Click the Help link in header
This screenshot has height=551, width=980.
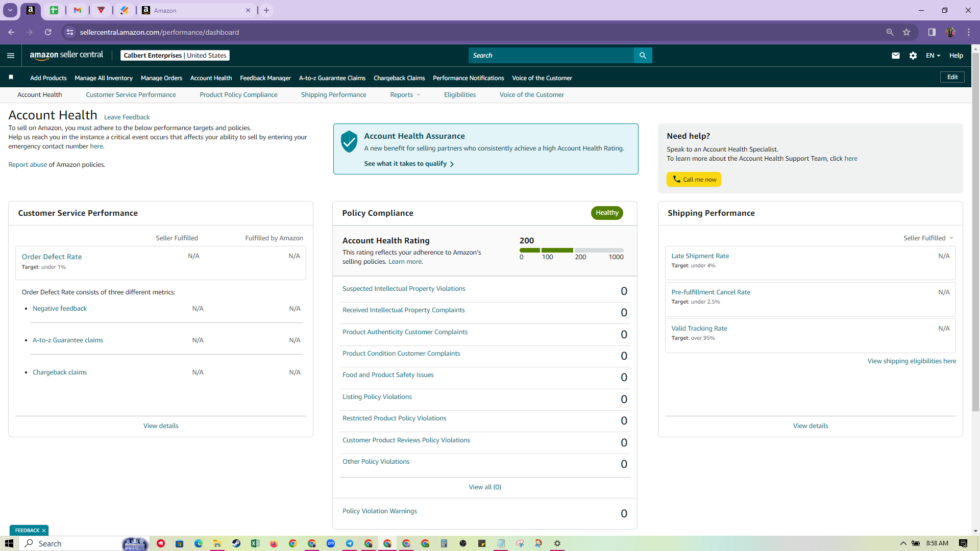(956, 56)
